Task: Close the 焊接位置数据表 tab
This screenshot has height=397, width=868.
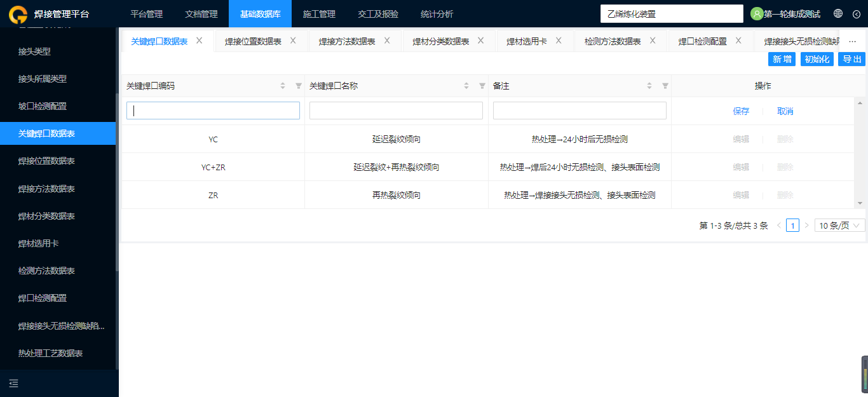Action: point(293,41)
